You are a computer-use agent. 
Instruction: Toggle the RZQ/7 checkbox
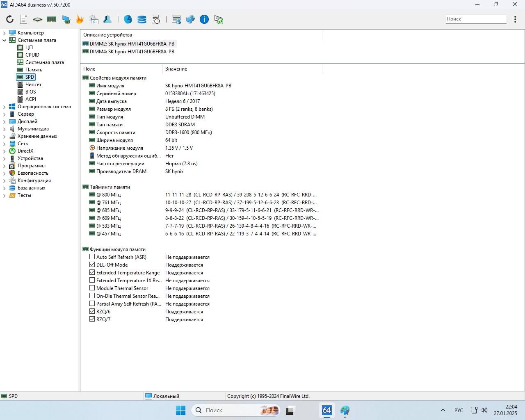coord(92,319)
